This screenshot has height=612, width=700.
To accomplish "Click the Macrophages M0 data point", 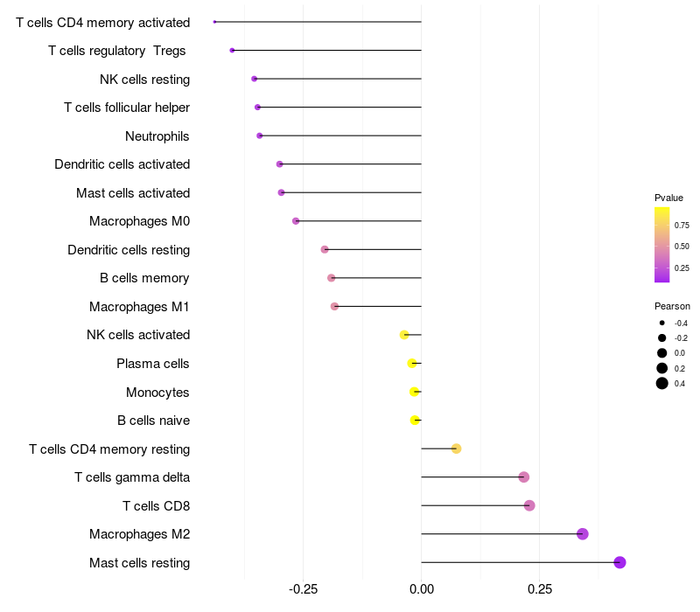I will pos(296,221).
